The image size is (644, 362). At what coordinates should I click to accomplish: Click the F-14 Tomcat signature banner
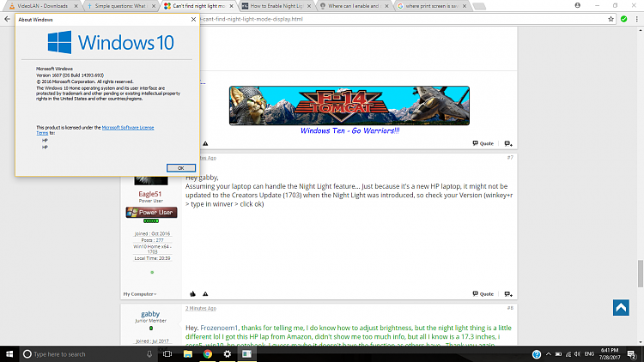point(349,106)
